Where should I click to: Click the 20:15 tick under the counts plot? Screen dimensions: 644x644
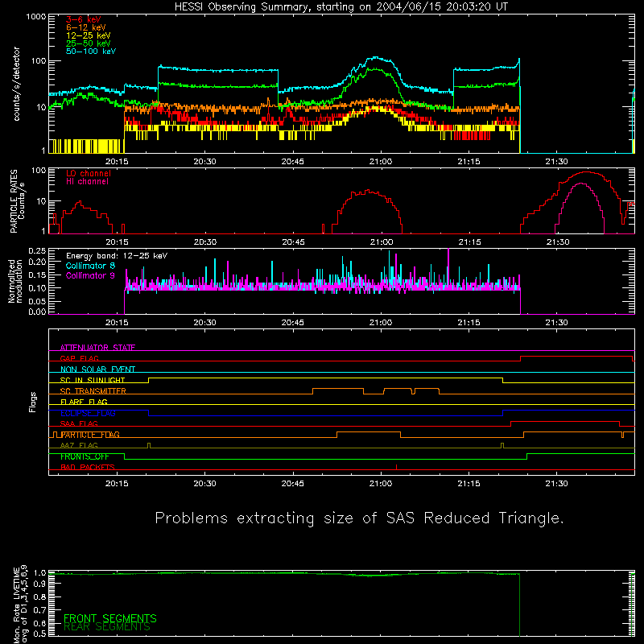(117, 162)
